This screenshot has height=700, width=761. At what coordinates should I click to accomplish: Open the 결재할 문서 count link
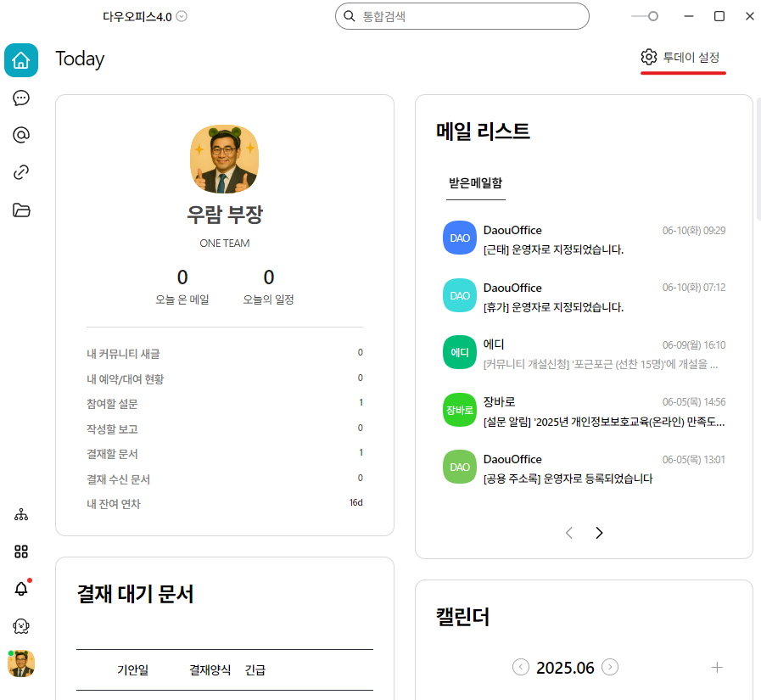point(361,453)
